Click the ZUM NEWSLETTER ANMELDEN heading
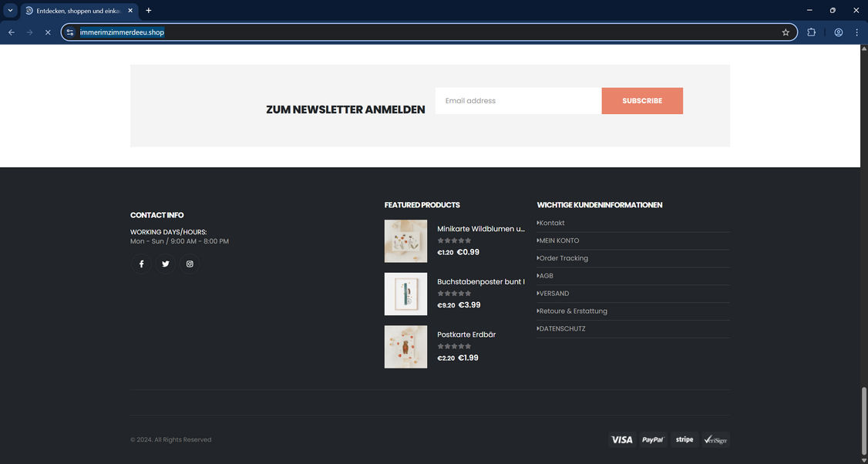 [345, 109]
